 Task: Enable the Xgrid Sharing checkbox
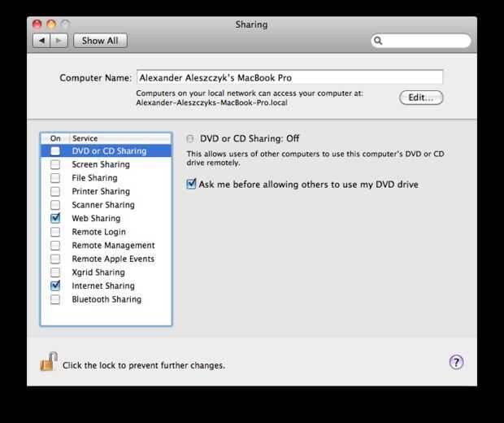click(55, 273)
